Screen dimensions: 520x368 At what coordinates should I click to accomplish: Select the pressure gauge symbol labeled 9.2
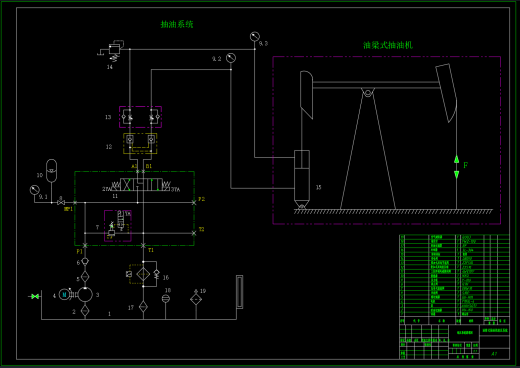[231, 58]
